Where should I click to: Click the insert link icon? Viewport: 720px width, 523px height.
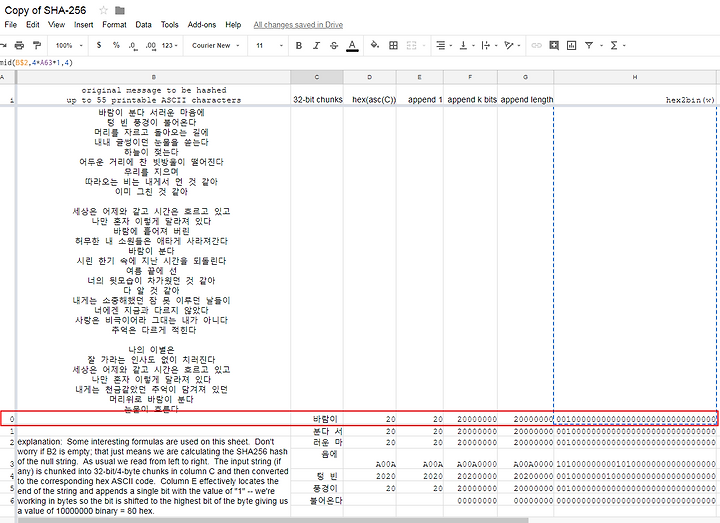click(536, 45)
